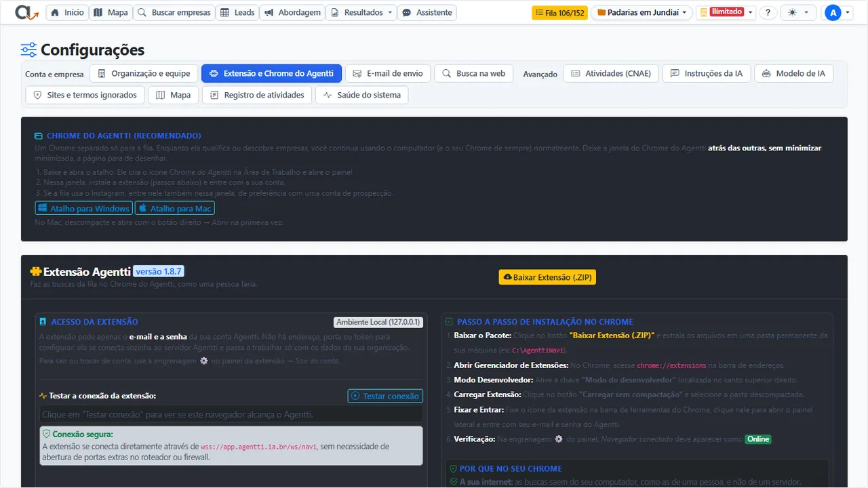Click the wss://app.agentti.ia.br/ws/navi URL text
868x488 pixels.
[258, 447]
